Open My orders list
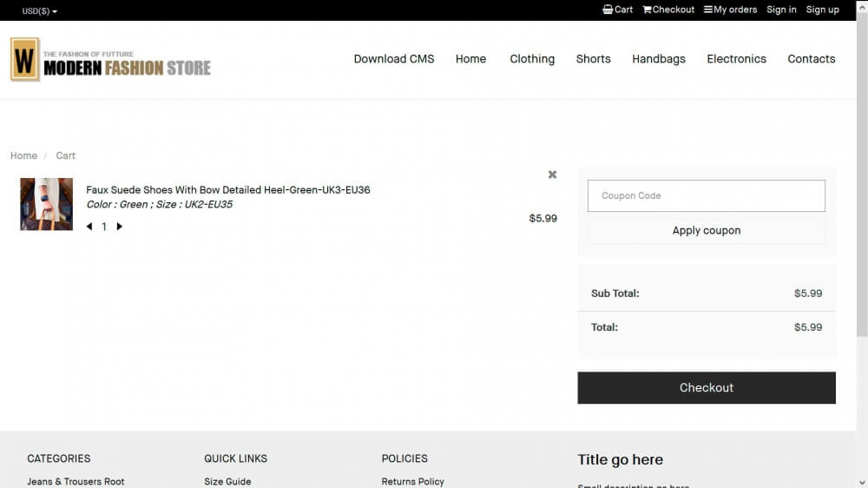 tap(730, 10)
